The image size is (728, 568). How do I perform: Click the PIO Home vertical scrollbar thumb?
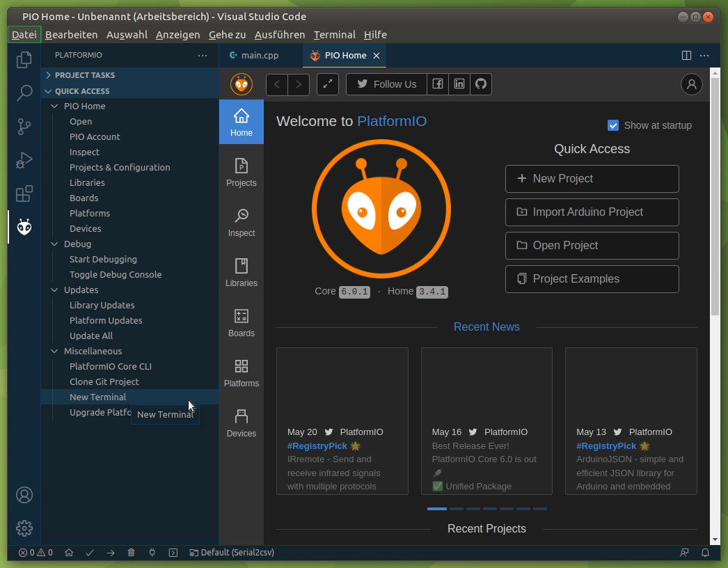[x=715, y=196]
